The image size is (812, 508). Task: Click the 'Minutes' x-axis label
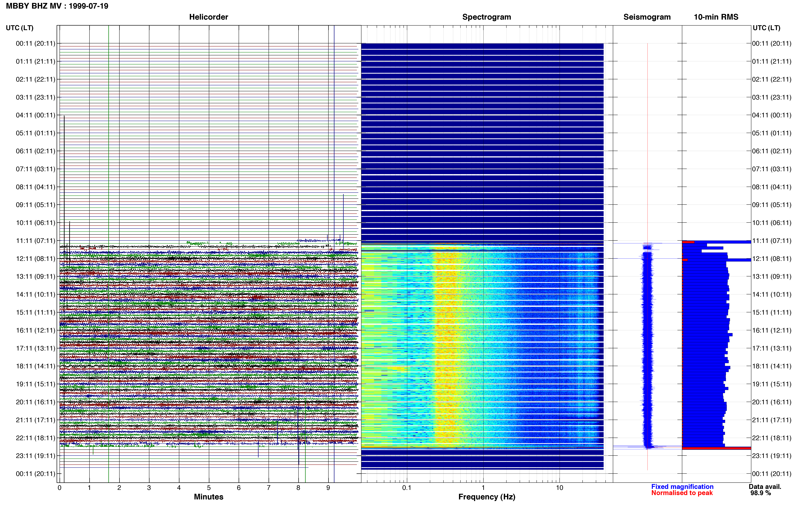pos(209,497)
